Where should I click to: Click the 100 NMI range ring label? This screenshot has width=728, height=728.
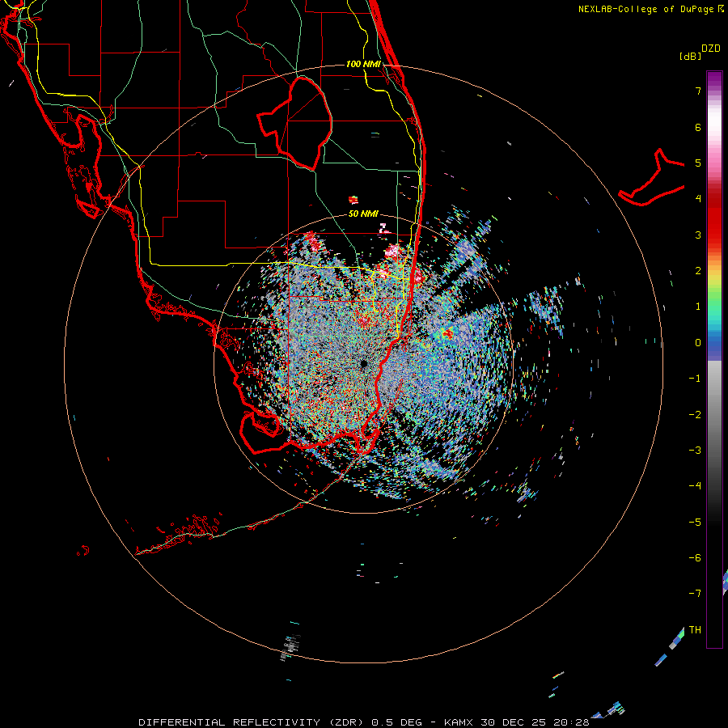pos(363,64)
